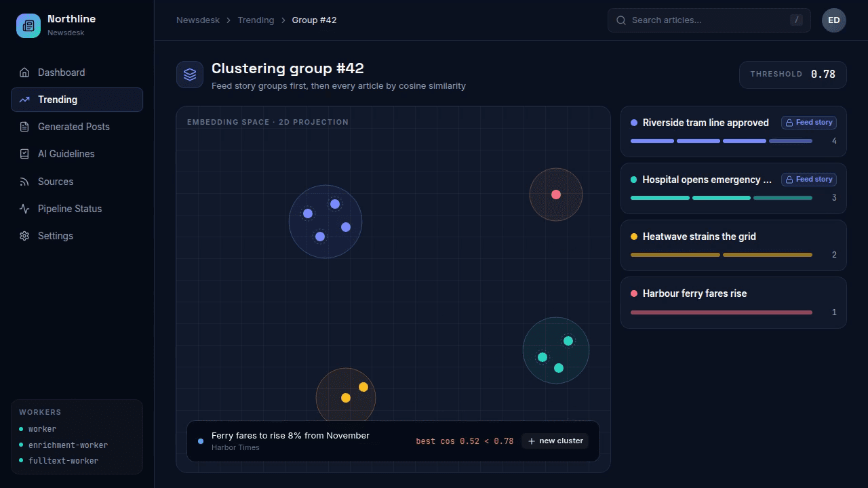Click the Trending breadcrumb link
This screenshot has height=488, width=868.
(256, 20)
